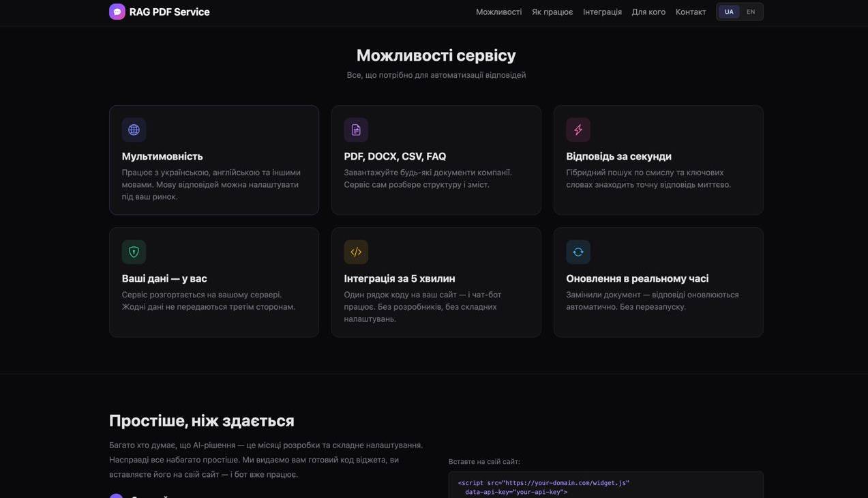
Task: Navigate to the Інтеграція section
Action: (x=602, y=12)
